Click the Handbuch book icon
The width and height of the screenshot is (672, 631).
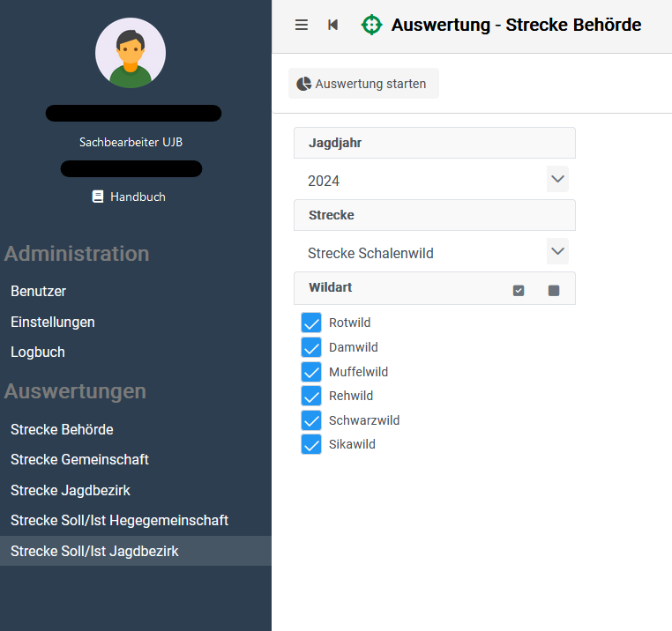pos(98,197)
